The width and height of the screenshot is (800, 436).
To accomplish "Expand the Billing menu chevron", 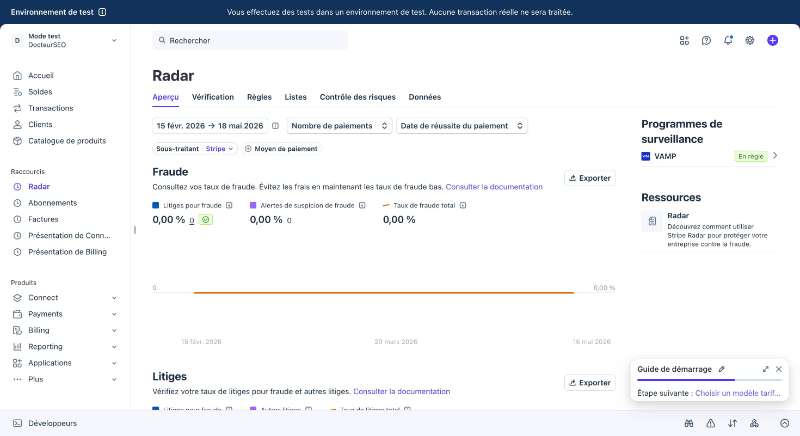I will click(x=114, y=330).
